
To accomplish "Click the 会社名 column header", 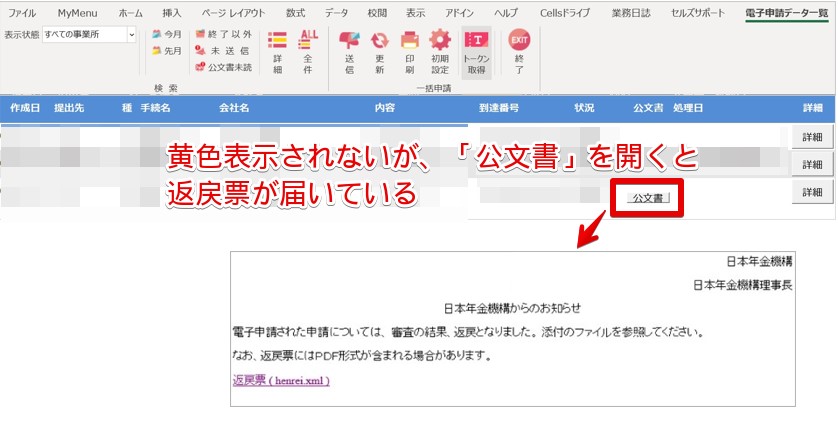I will click(x=234, y=108).
